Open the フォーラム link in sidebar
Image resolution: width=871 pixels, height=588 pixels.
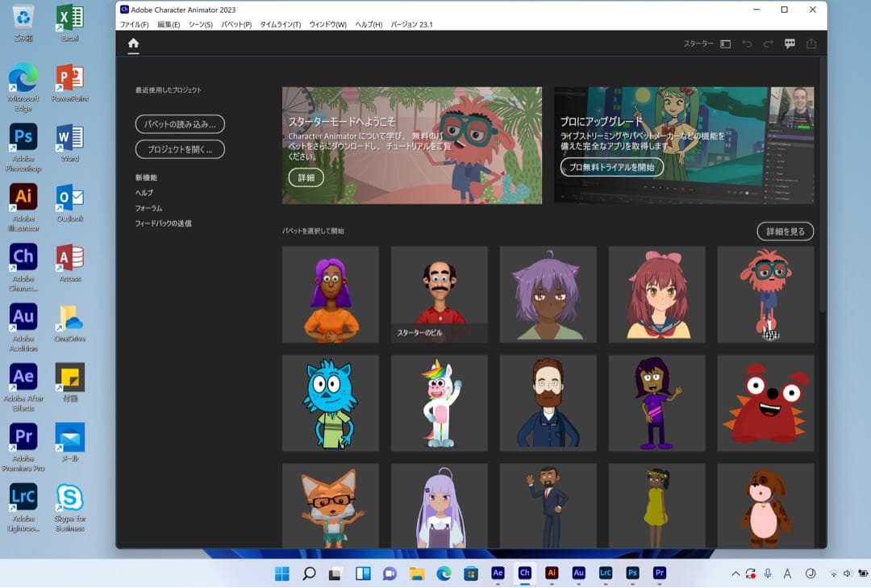[x=148, y=208]
